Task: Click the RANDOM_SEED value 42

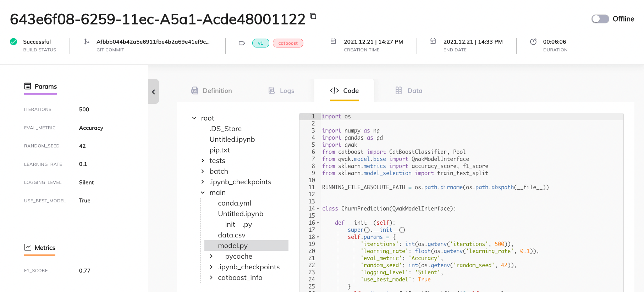Action: pos(82,146)
